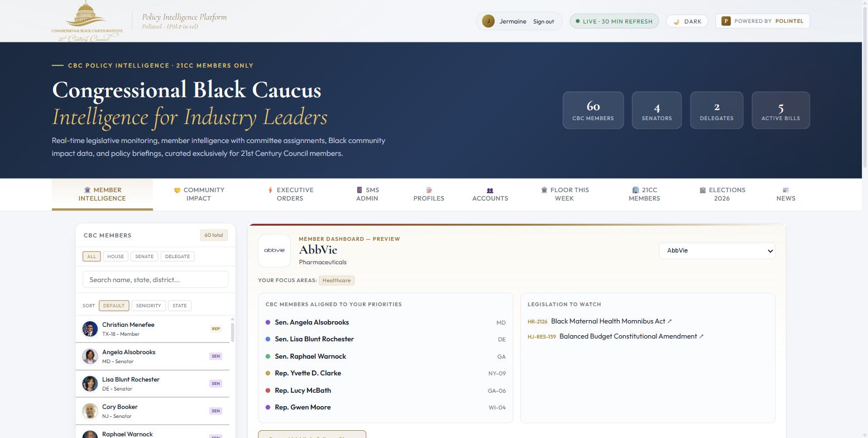Open the Black Maternal Health Momnibus Act link
Image resolution: width=868 pixels, height=438 pixels.
[611, 321]
